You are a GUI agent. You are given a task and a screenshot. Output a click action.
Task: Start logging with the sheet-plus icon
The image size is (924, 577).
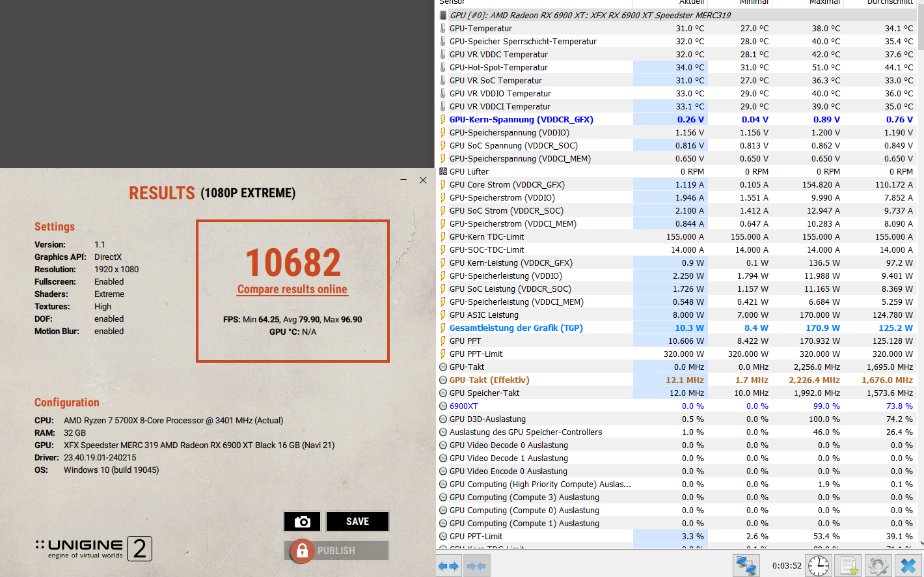tap(849, 565)
